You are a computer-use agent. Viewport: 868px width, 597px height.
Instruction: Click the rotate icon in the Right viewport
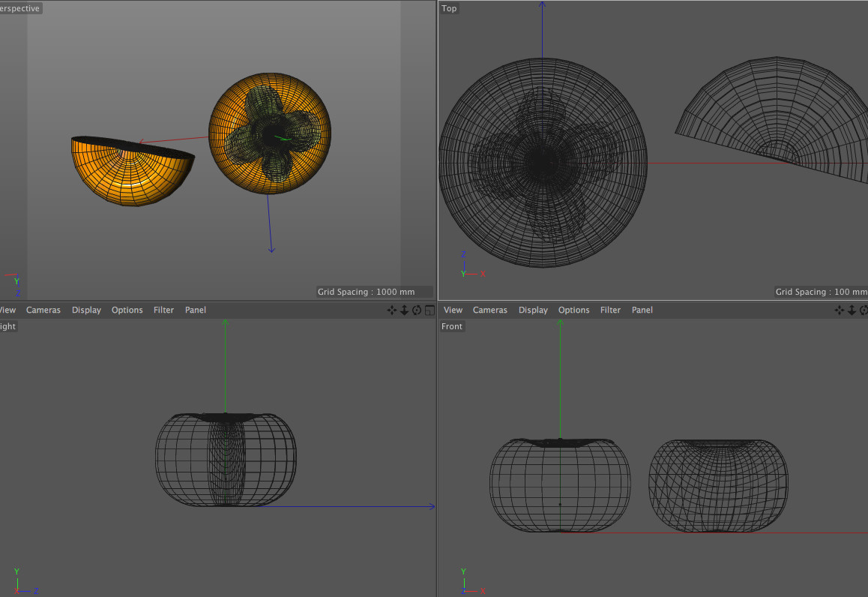pos(417,310)
